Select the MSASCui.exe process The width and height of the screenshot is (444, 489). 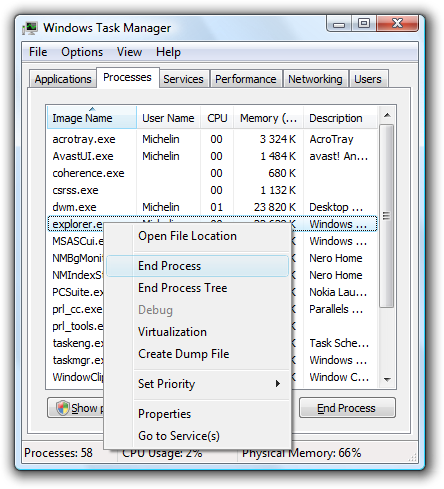pyautogui.click(x=78, y=241)
